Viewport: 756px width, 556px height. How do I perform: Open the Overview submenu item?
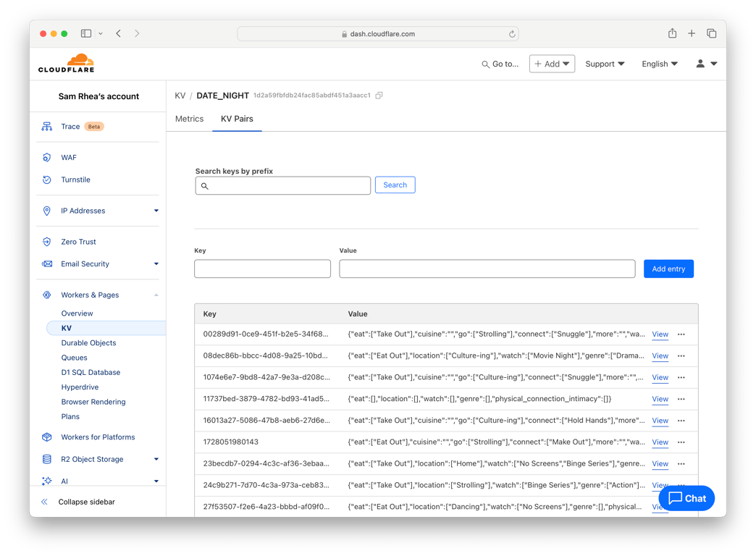point(77,313)
